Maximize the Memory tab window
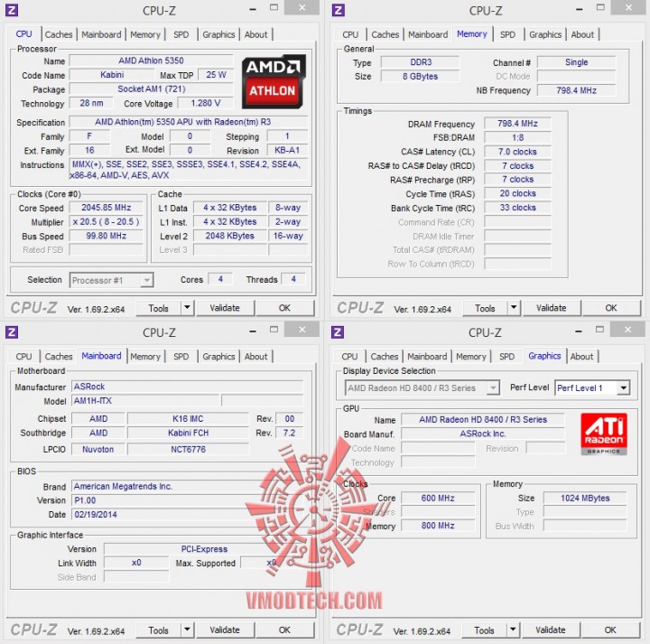 (600, 7)
